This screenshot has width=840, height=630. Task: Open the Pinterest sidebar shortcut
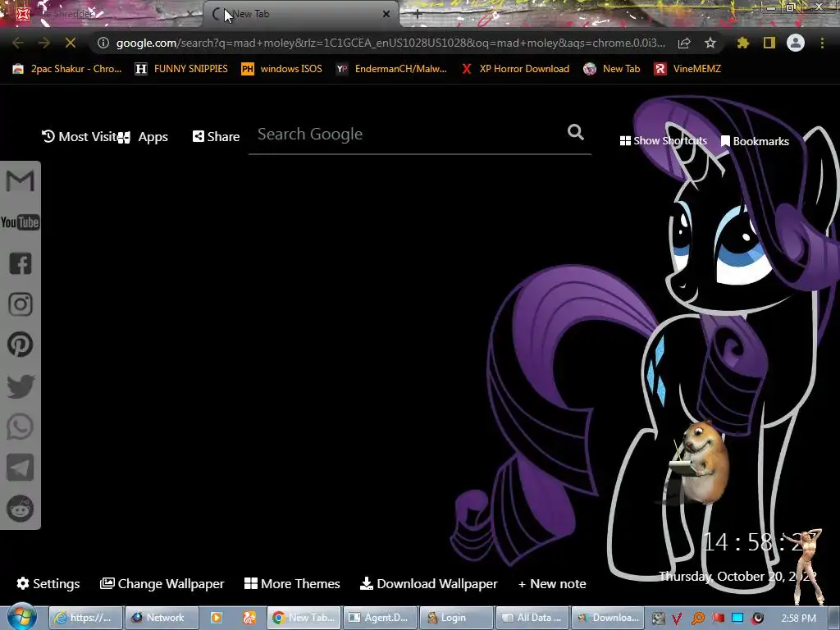click(21, 345)
